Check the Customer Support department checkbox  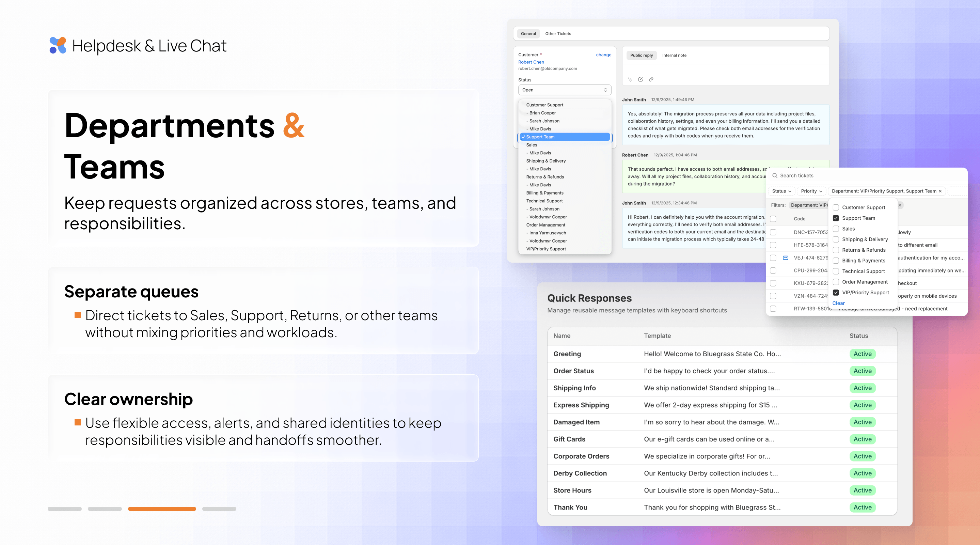coord(836,207)
